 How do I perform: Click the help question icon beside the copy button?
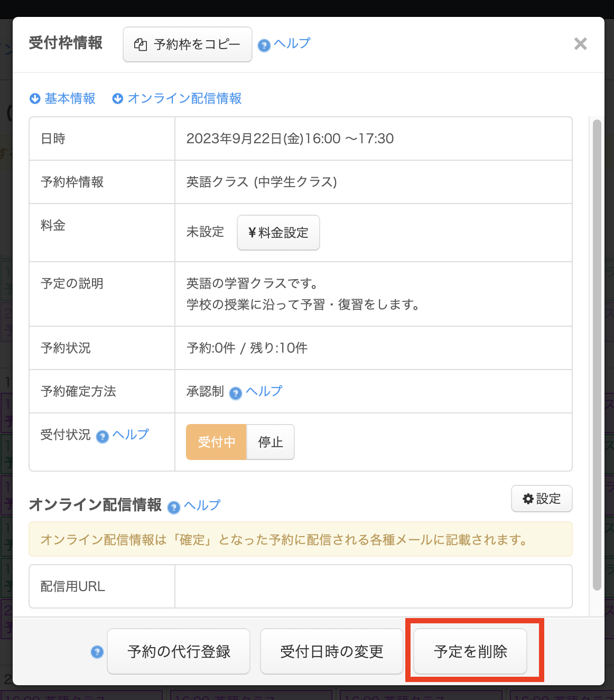click(x=264, y=45)
